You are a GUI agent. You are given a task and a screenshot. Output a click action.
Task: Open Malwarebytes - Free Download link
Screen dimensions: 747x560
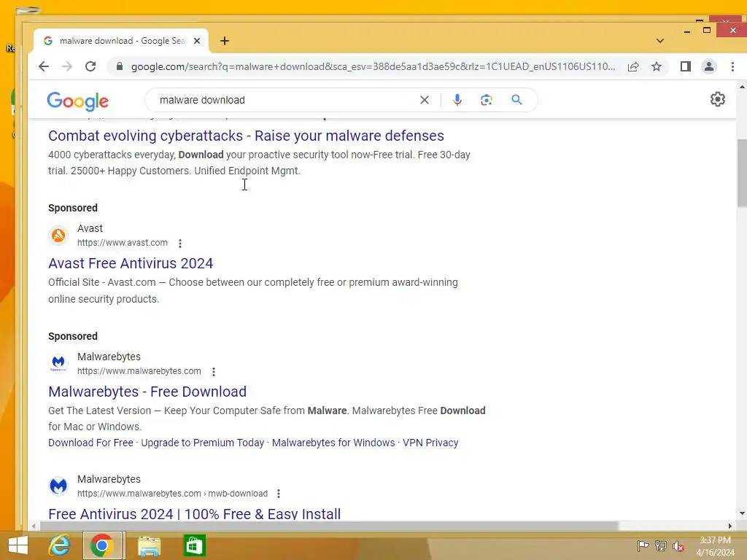(147, 392)
